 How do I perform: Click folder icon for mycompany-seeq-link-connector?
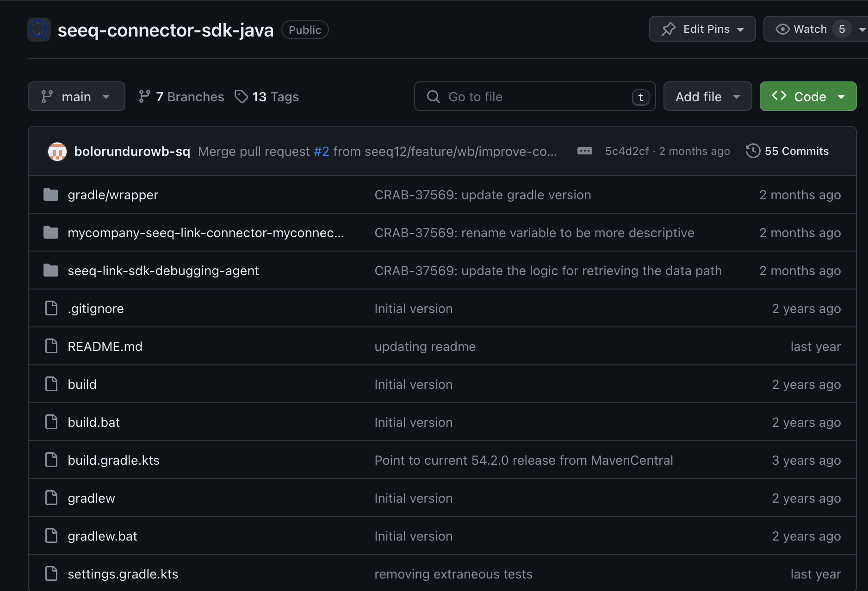point(51,233)
